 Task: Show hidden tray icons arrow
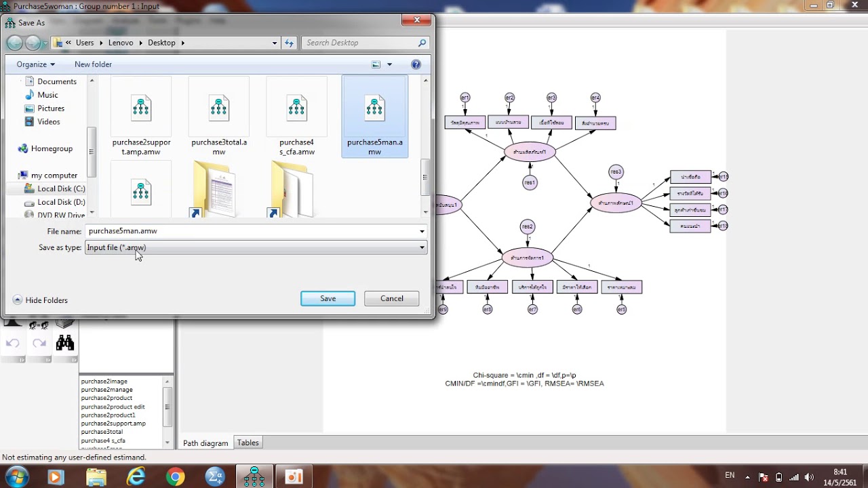coord(747,476)
